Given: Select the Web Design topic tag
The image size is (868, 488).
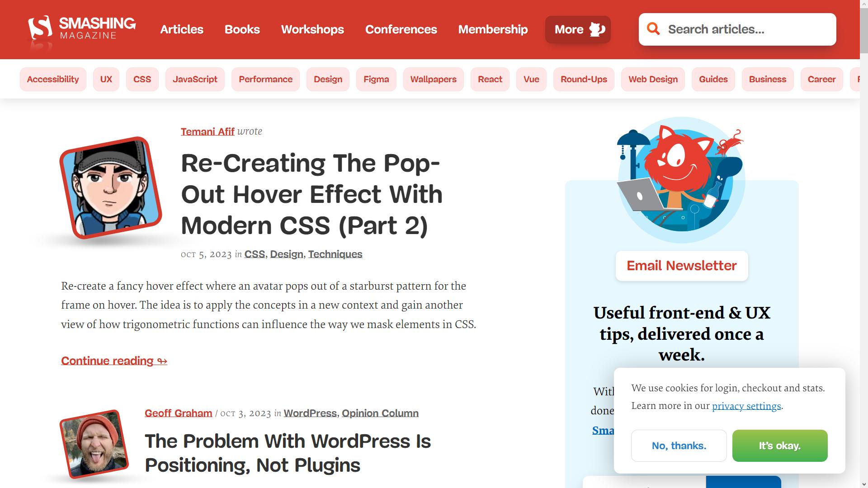Looking at the screenshot, I should (653, 79).
